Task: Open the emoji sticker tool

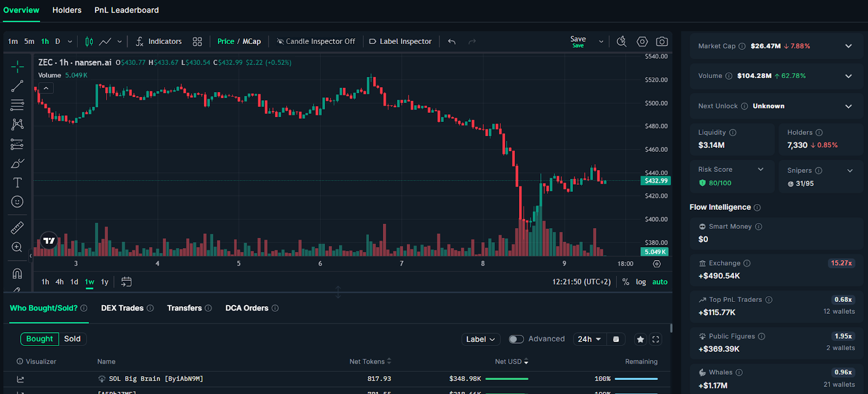Action: pos(17,202)
